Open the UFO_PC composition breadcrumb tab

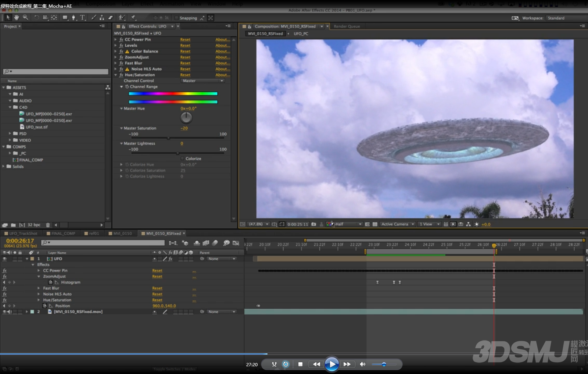coord(301,33)
